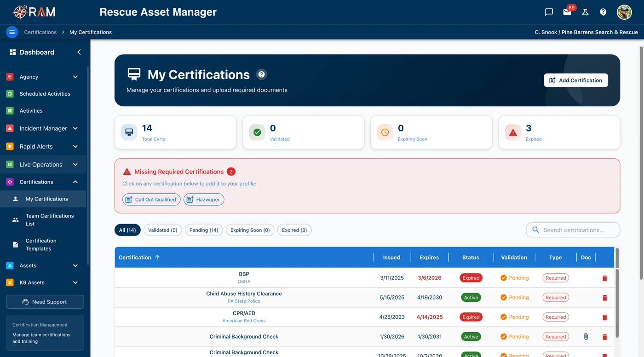Expand the Assets menu chevron
The width and height of the screenshot is (644, 357).
(x=75, y=265)
